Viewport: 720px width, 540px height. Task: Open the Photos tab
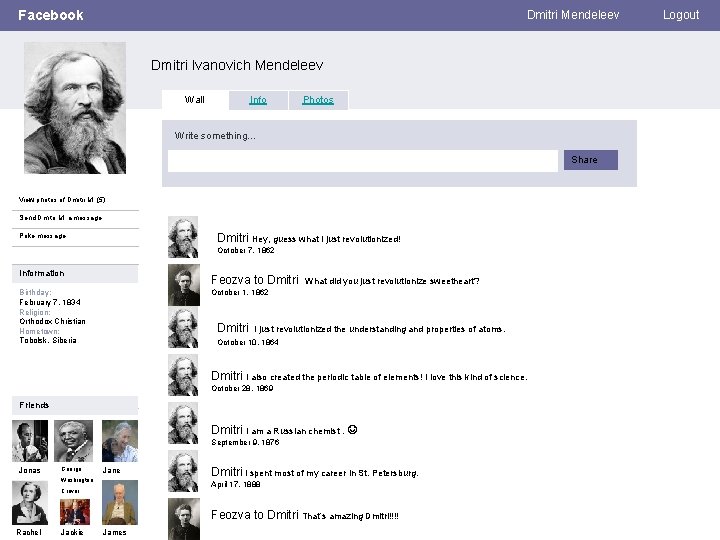tap(318, 100)
